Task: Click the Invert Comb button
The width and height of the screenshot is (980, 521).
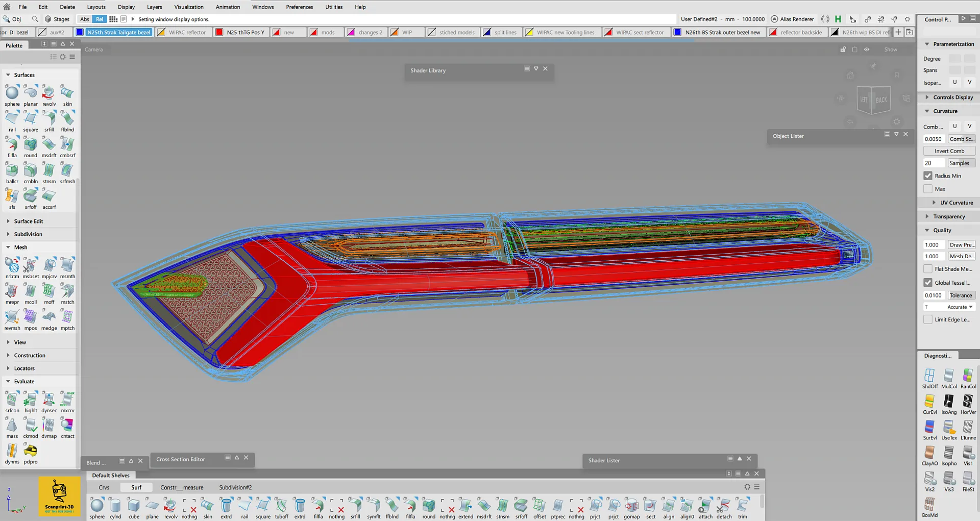Action: (949, 151)
